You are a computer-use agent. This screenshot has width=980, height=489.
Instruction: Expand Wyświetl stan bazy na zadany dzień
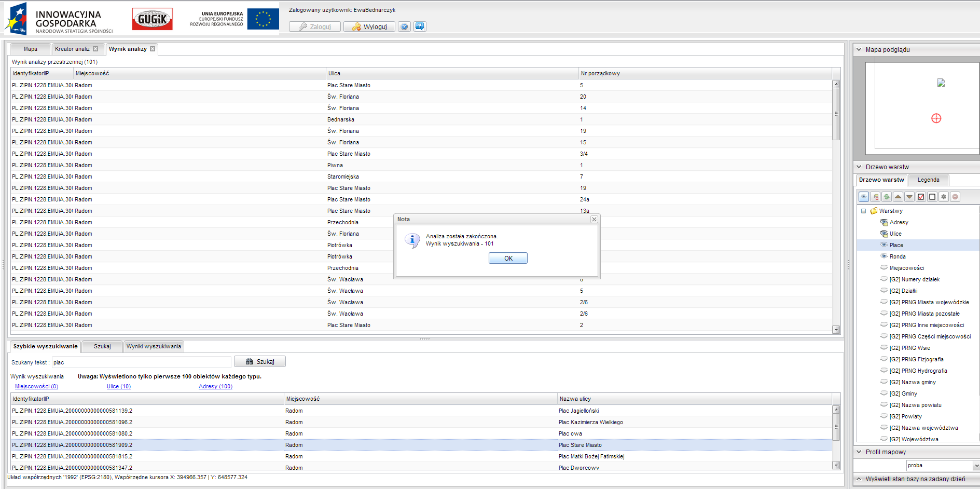[x=859, y=479]
